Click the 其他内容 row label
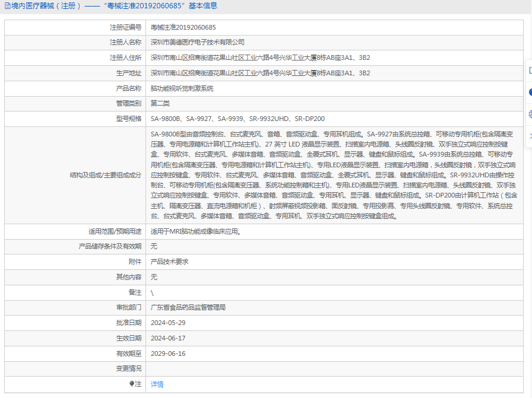This screenshot has width=532, height=398. point(129,277)
